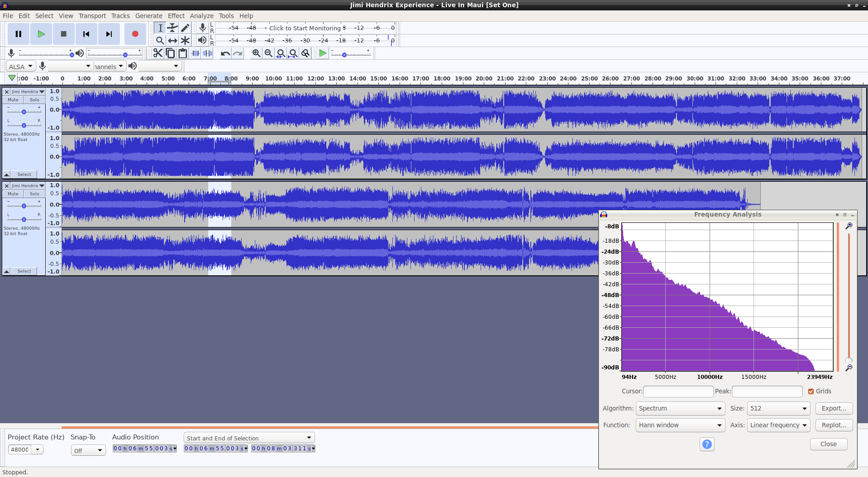Close the second track with its X button
Screen dimensions: 868x477
[x=7, y=186]
